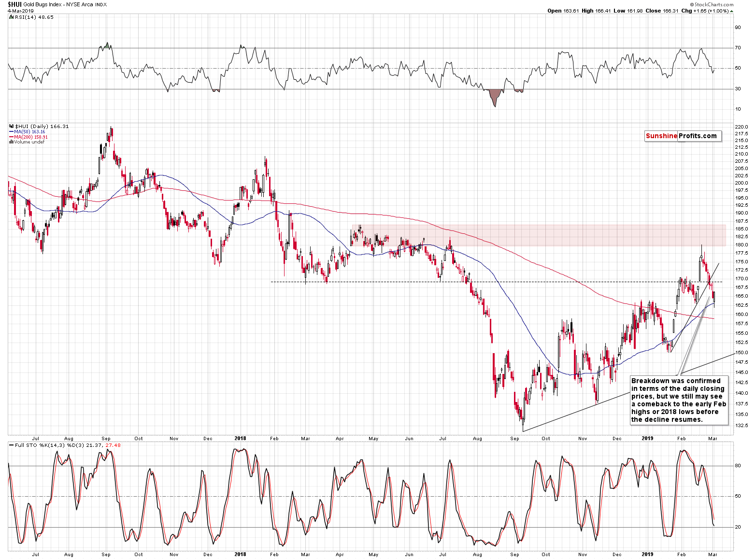Click the High 166.41 value

coord(597,11)
